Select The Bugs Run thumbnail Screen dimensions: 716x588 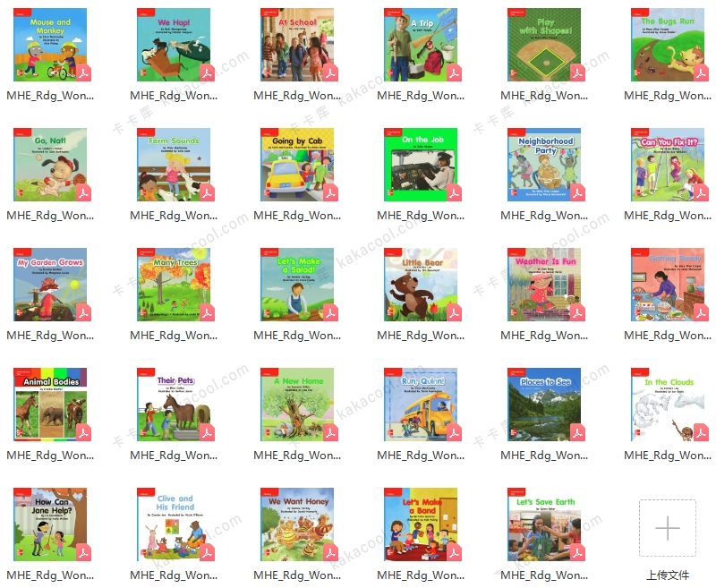pos(669,44)
